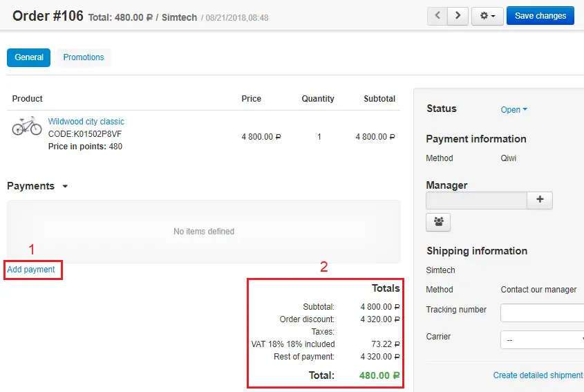Click the product quantity value 1

tap(319, 137)
